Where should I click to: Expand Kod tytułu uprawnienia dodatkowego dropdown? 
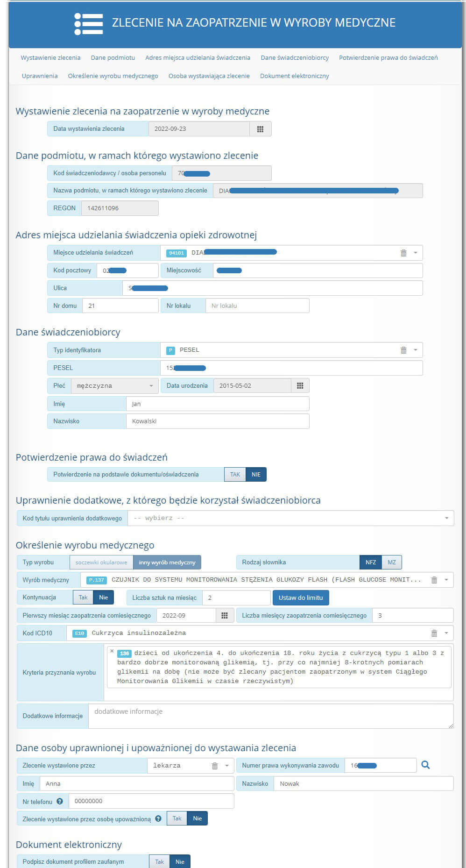446,518
